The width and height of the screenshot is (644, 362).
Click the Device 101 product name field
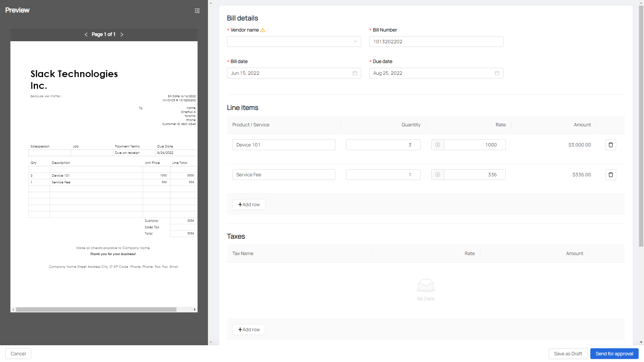tap(283, 145)
